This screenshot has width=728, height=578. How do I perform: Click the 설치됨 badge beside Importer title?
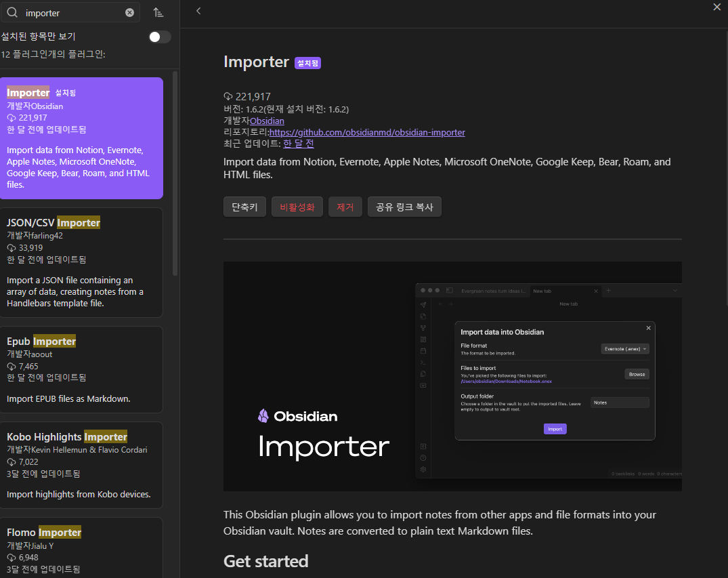[x=307, y=63]
